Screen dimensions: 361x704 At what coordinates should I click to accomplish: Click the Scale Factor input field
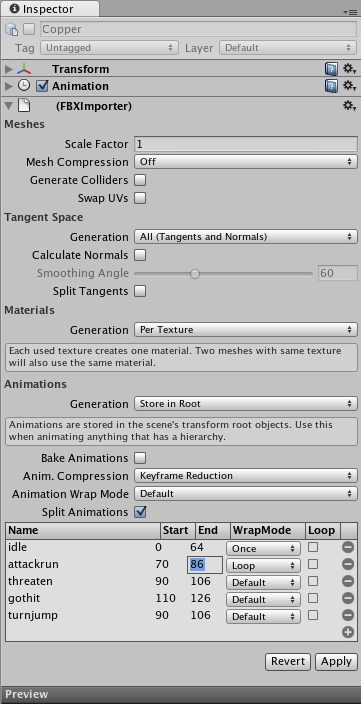tap(246, 144)
